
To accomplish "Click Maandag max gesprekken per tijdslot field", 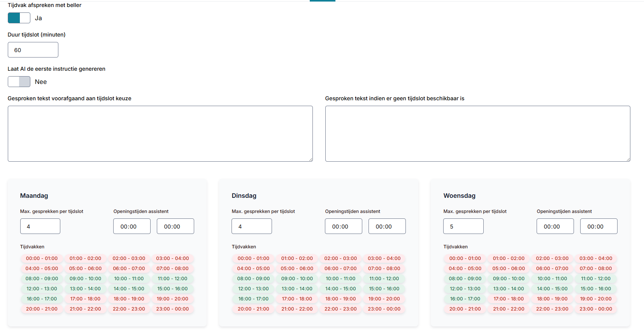I will click(40, 226).
